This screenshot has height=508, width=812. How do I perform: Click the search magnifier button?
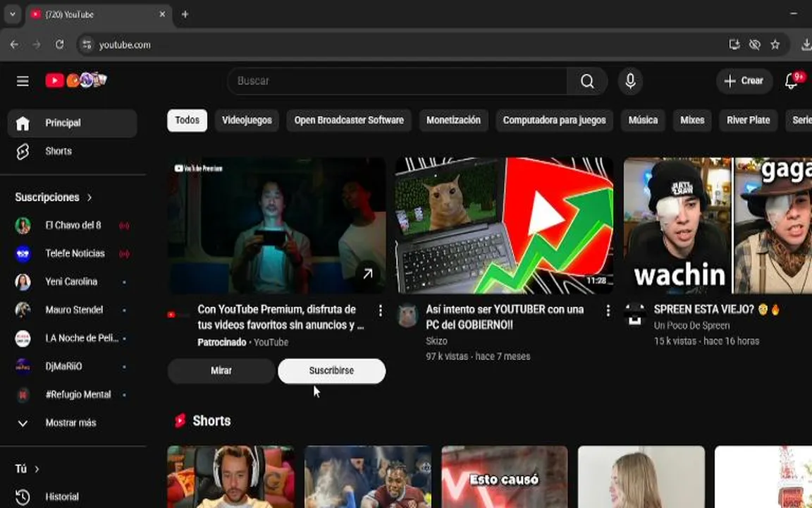[587, 81]
